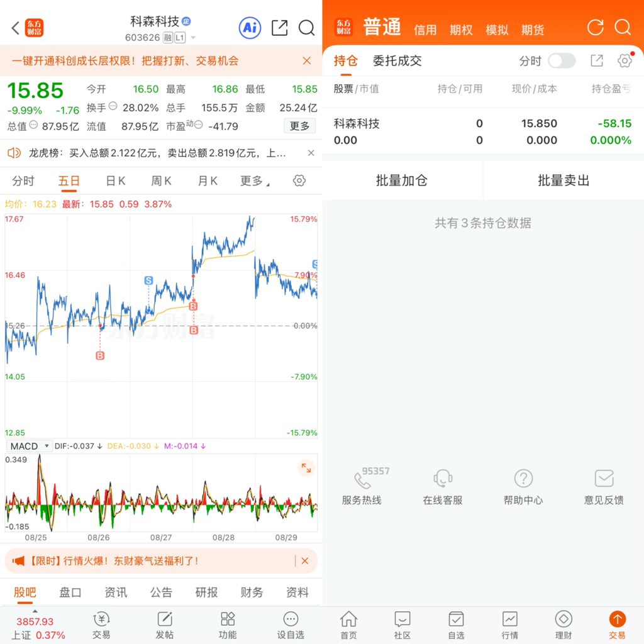Screen dimensions: 644x644
Task: Open the 公告 tab
Action: pos(161,592)
